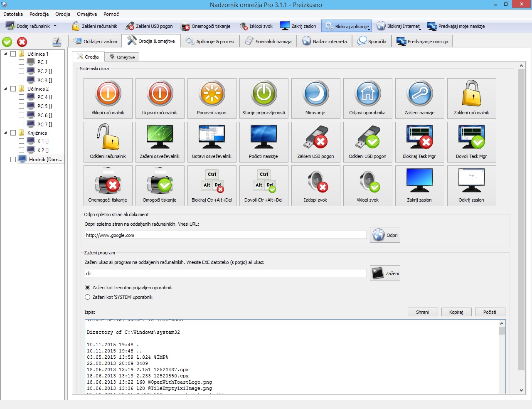Click into the URL input field
532x409 pixels.
coord(225,235)
